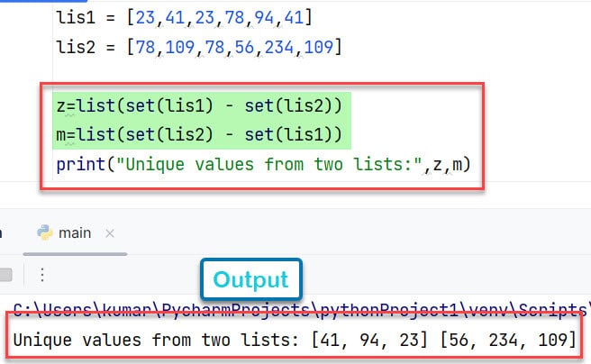Open the venv Scripts path link in console
This screenshot has width=591, height=364.
(302, 310)
